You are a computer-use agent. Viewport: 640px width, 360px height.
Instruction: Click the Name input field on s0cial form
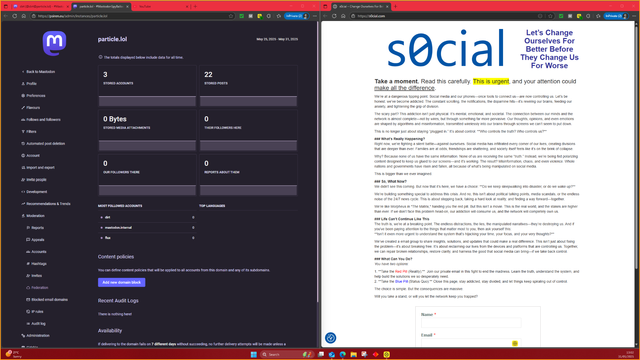pyautogui.click(x=471, y=323)
